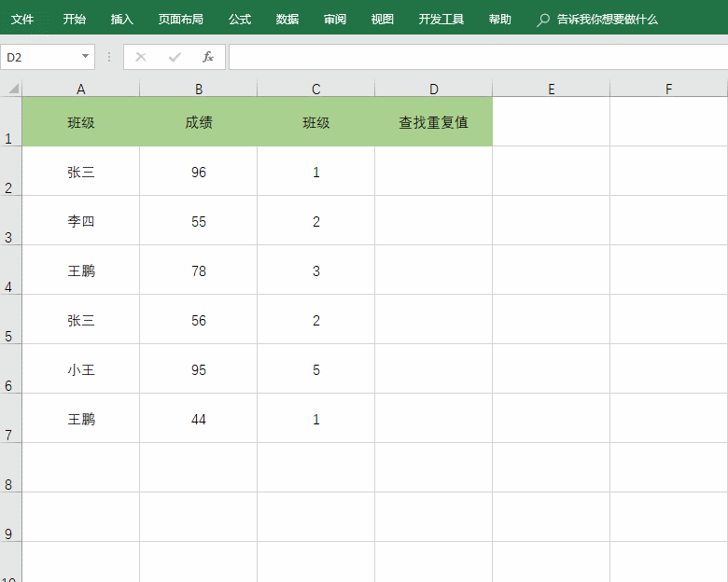Open the 帮助 ribbon tab
Viewport: 728px width, 582px height.
click(499, 19)
